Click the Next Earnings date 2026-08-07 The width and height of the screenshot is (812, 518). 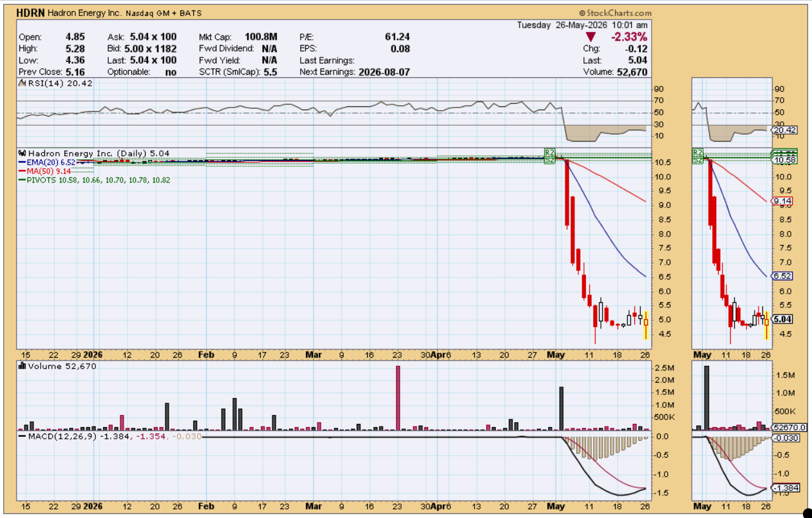pos(384,72)
